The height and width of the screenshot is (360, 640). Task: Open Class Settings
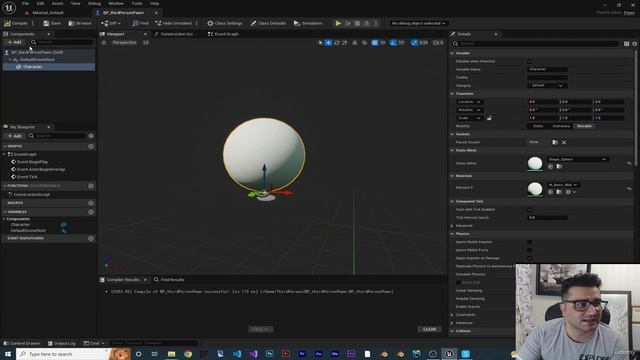[x=224, y=23]
